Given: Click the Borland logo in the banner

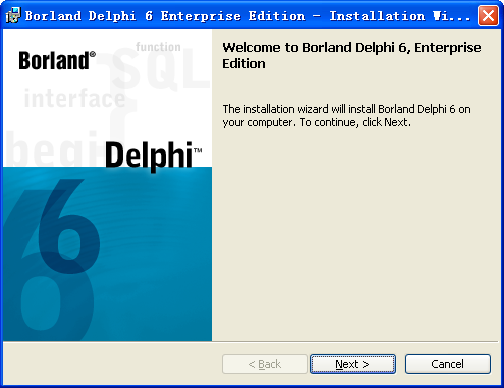Looking at the screenshot, I should coord(57,61).
